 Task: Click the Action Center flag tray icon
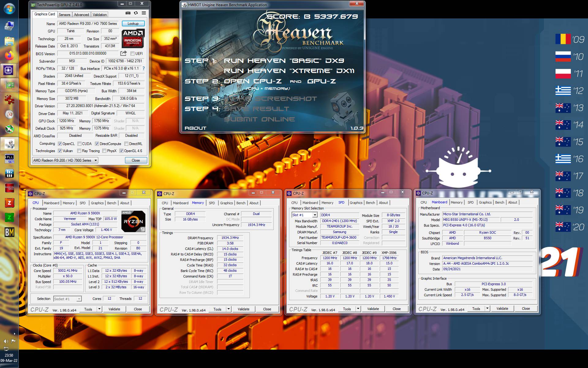[13, 341]
